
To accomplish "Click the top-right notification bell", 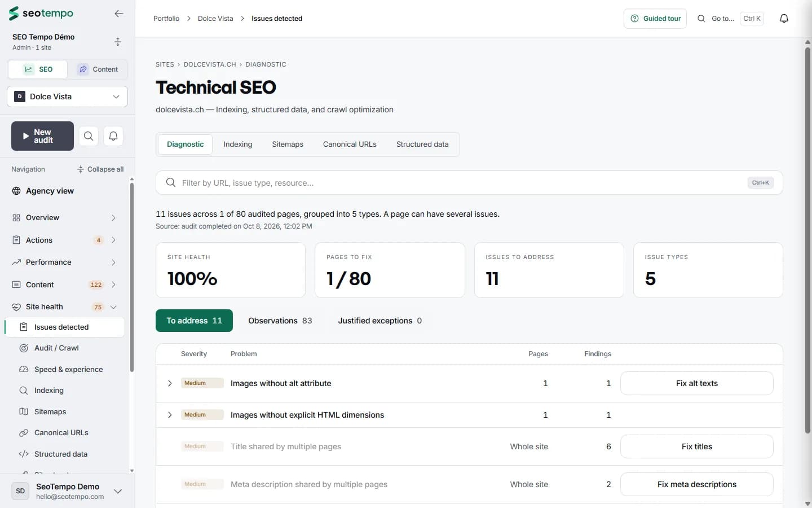I will coord(784,19).
